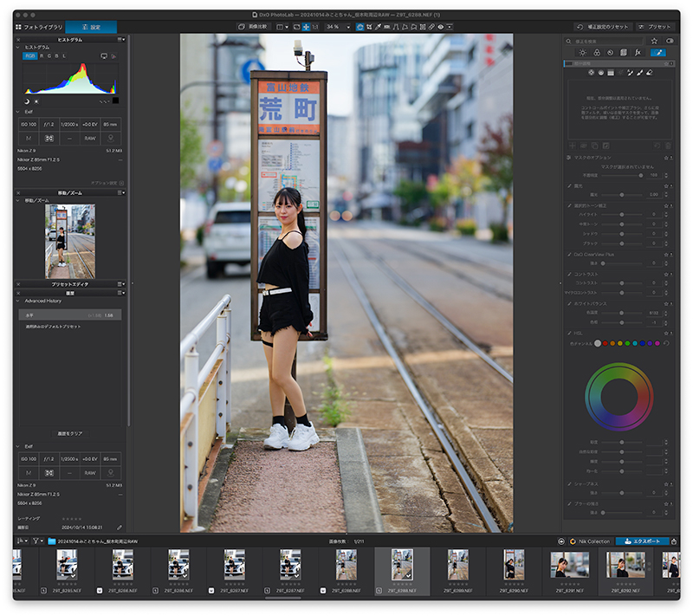Select the Color corrections palette icon
Image resolution: width=693 pixels, height=616 pixels.
(598, 52)
